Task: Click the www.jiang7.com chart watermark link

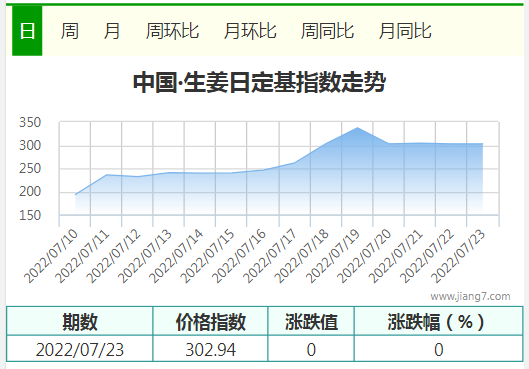Action: point(470,296)
